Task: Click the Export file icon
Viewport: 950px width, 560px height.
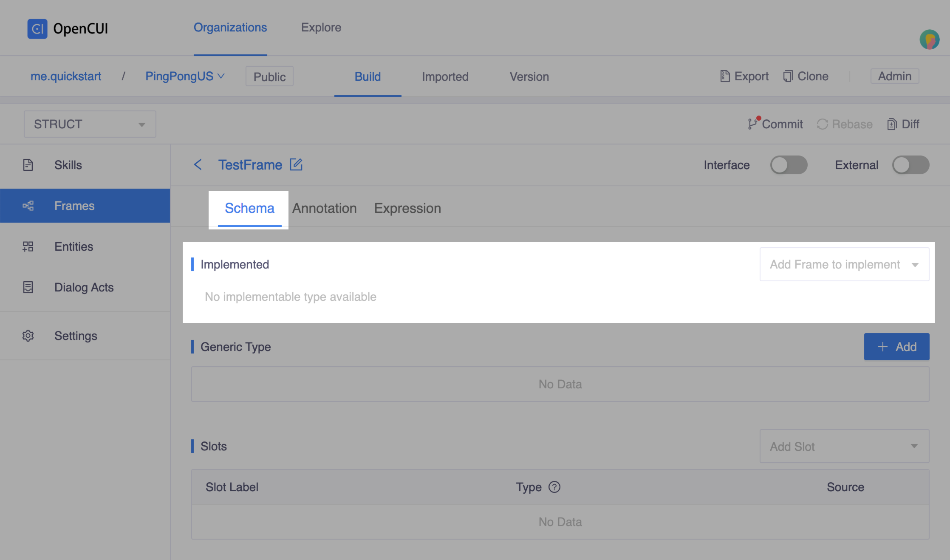Action: 725,76
